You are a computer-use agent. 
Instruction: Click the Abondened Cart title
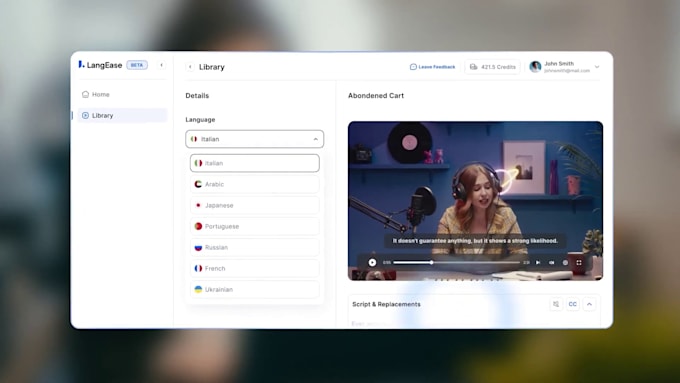tap(376, 95)
